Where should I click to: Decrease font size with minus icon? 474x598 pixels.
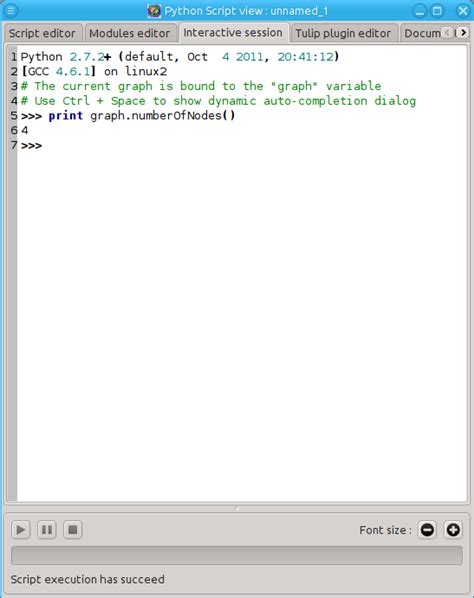tap(427, 530)
